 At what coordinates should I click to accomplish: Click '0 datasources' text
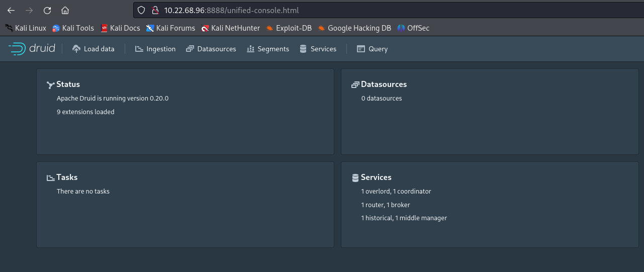pos(382,99)
